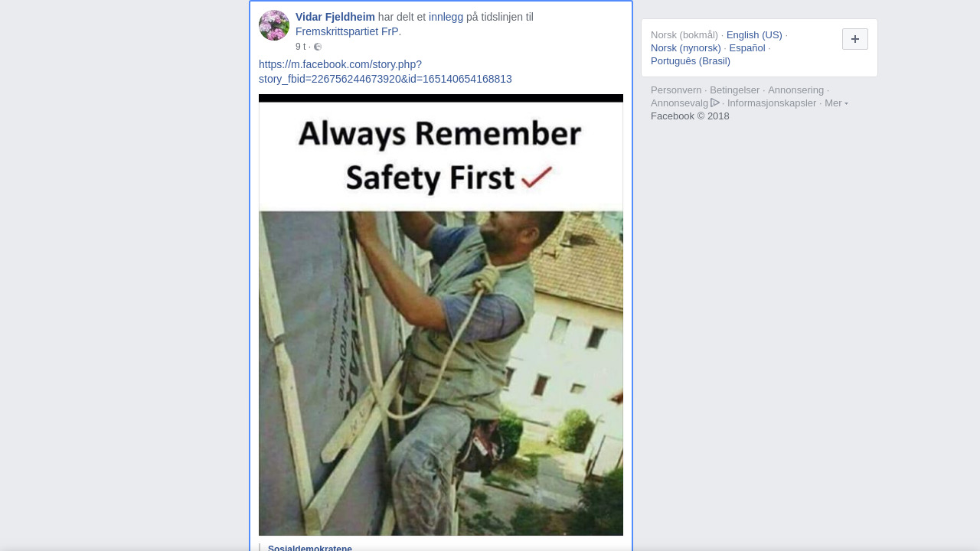Screen dimensions: 980x551
Task: Expand the Mer dropdown in footer
Action: coord(836,103)
